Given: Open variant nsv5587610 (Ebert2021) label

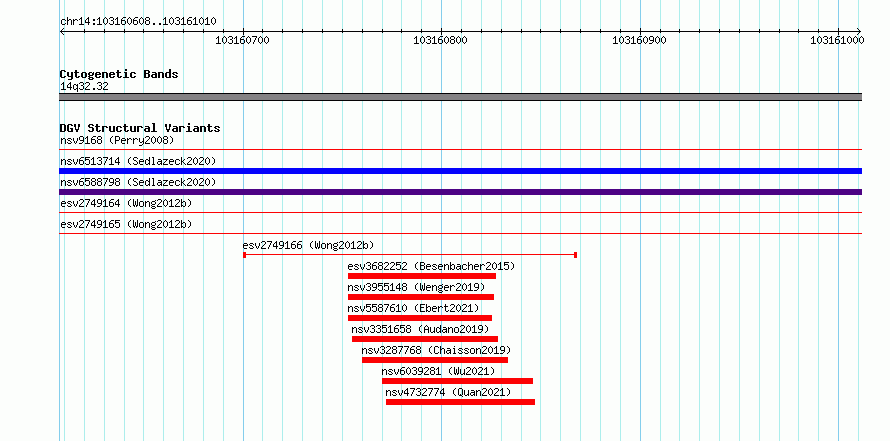Looking at the screenshot, I should (413, 308).
